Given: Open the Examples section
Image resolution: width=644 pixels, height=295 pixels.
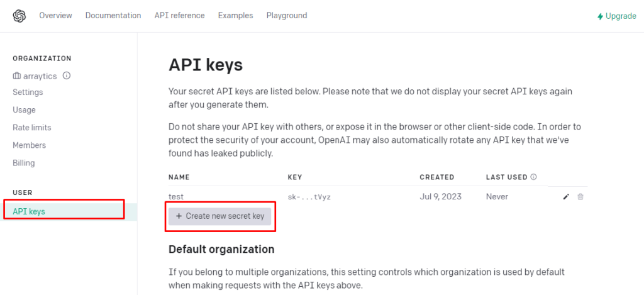Looking at the screenshot, I should (x=235, y=16).
